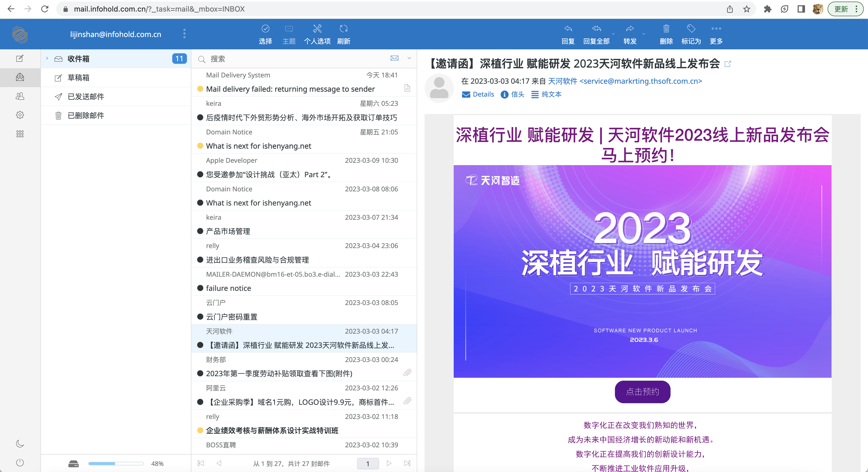This screenshot has height=472, width=868.
Task: Open the 已删除邮件 (Trash) folder
Action: pos(116,115)
